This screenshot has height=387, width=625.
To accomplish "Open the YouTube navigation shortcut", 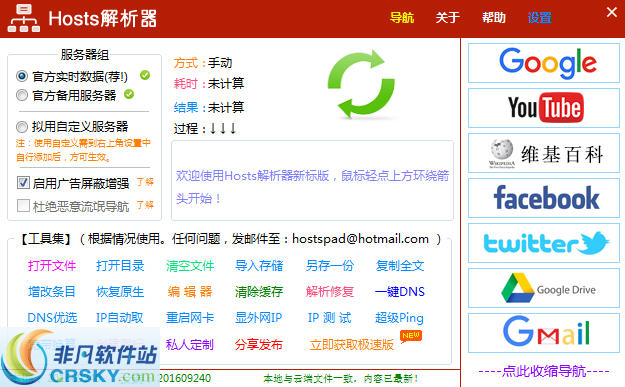I will click(x=544, y=108).
